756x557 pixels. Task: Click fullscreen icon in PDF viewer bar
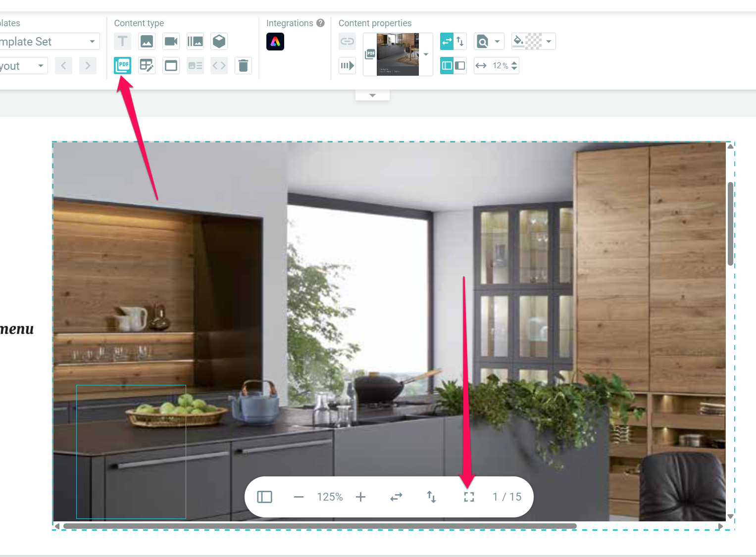point(469,497)
